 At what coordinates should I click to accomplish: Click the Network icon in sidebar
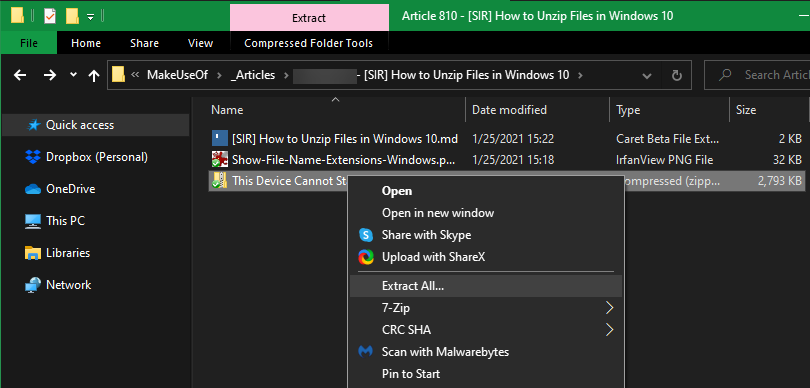33,285
